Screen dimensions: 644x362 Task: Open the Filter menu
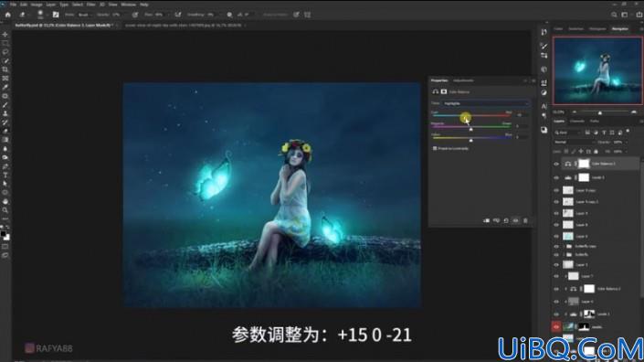90,5
